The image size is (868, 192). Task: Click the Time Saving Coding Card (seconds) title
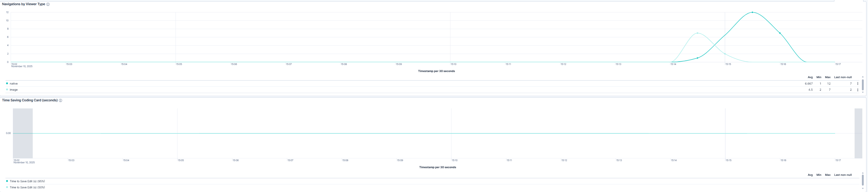point(30,100)
